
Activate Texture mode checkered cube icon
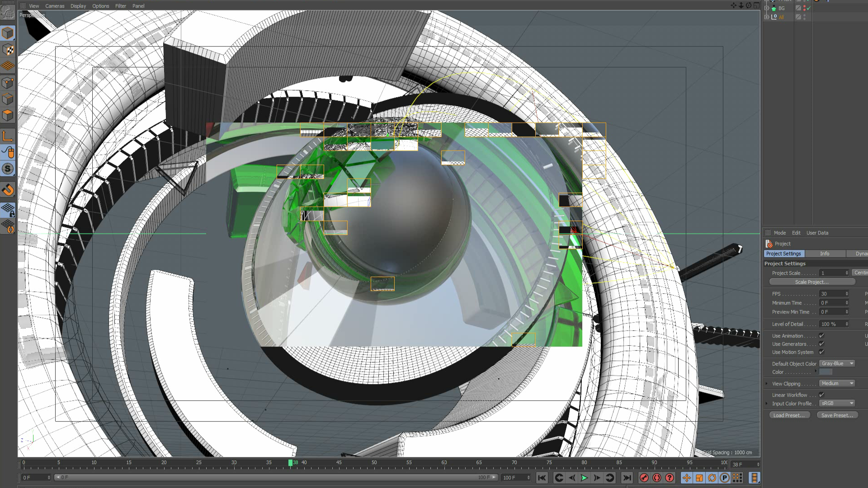[x=8, y=50]
